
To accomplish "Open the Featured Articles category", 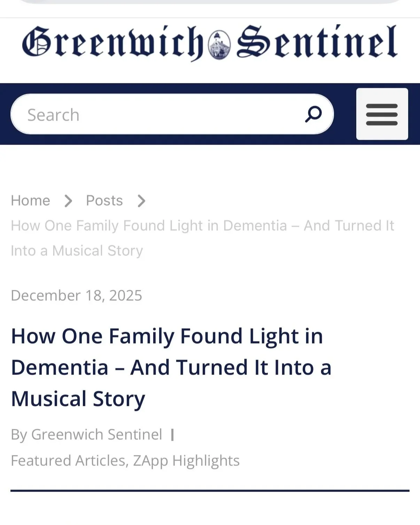I will pyautogui.click(x=68, y=461).
